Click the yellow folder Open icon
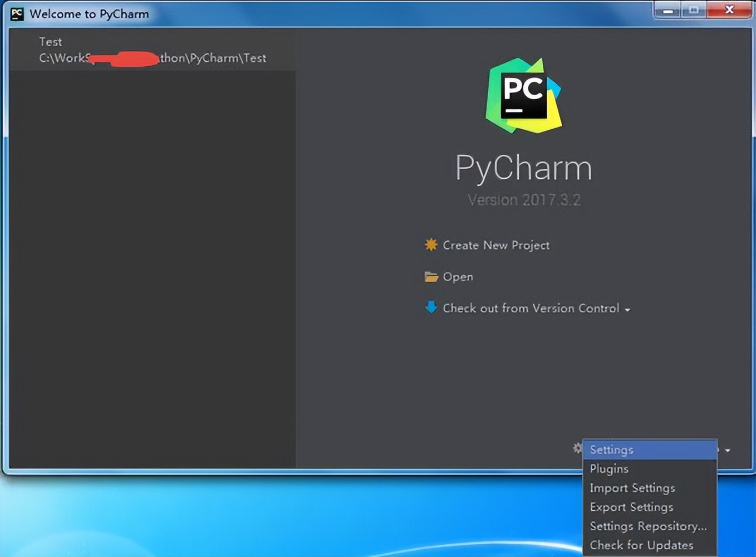 click(x=431, y=277)
